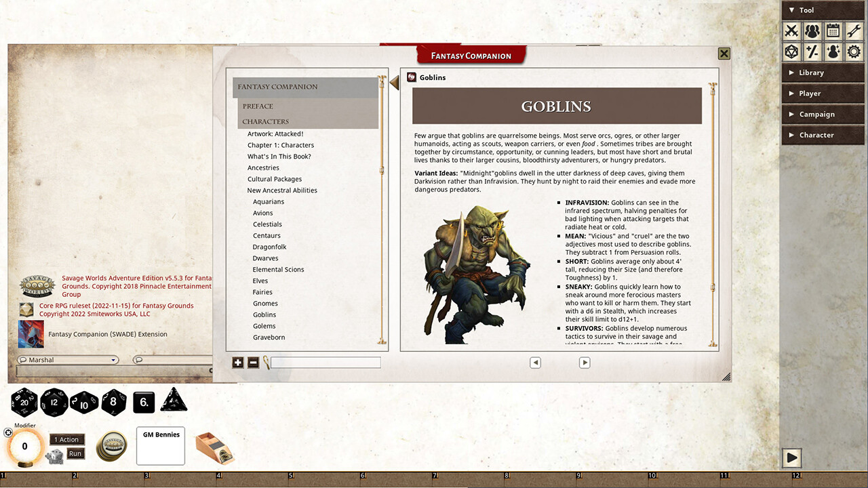Click the d20 die
Screen dimensions: 868x488
[24, 402]
